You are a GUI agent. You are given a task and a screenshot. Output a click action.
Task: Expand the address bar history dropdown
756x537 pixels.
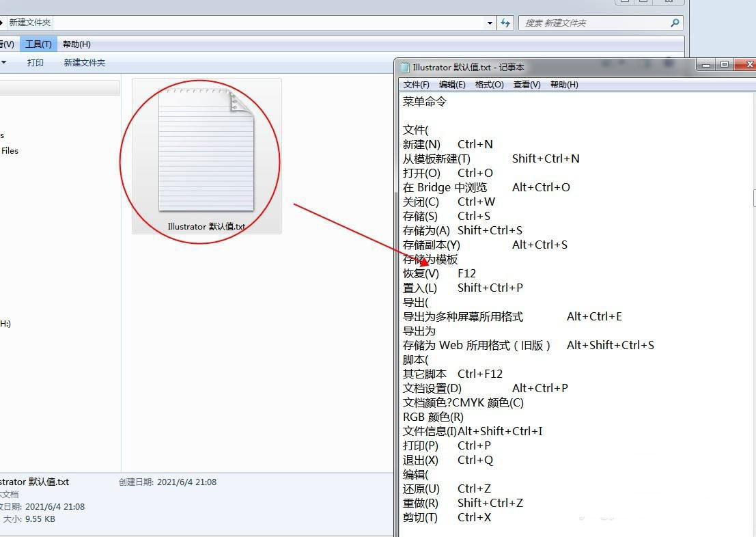pyautogui.click(x=490, y=23)
